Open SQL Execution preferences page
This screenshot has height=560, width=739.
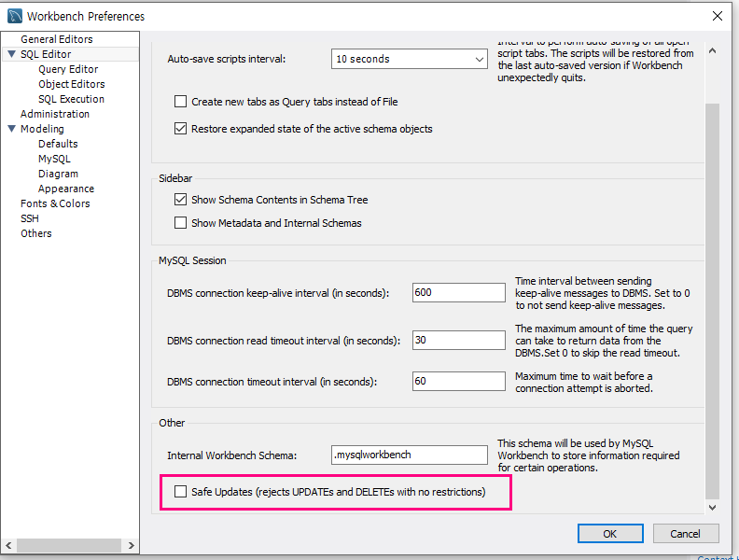(71, 99)
